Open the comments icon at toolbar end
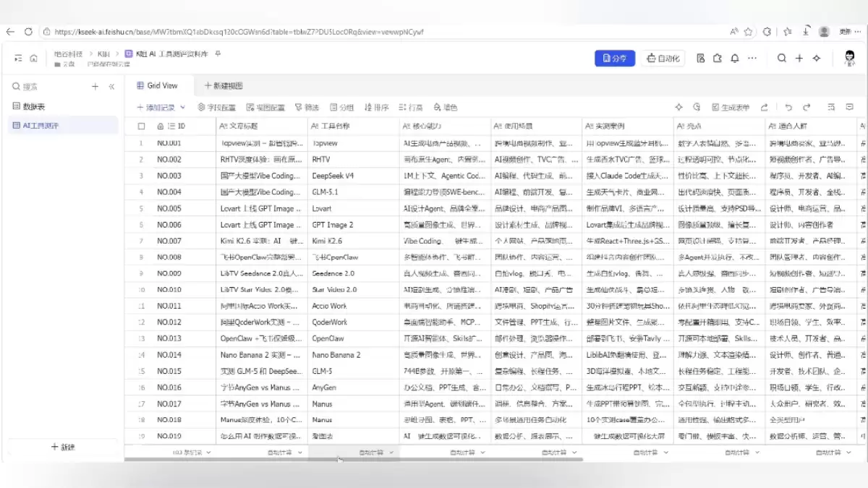This screenshot has height=488, width=868. [x=850, y=107]
